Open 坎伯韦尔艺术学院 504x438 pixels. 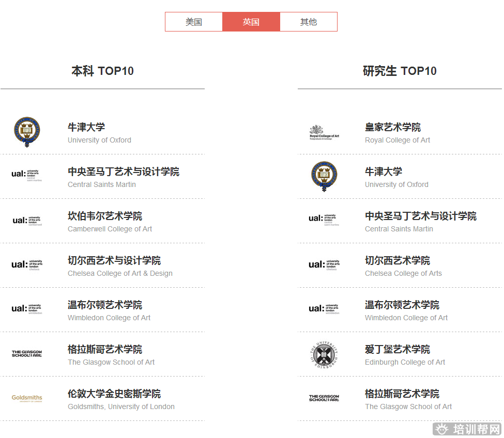pos(105,216)
